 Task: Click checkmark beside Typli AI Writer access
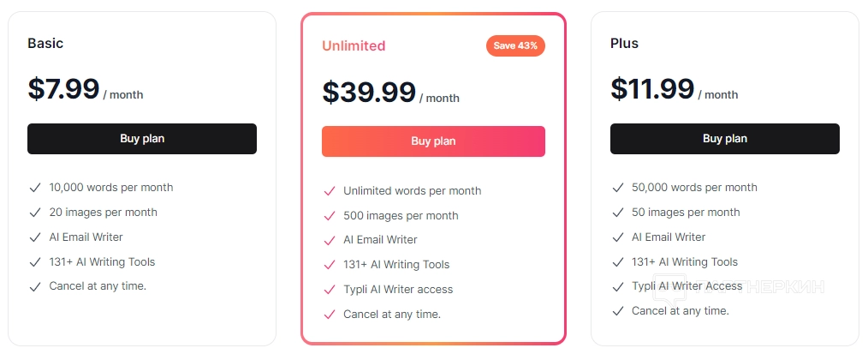(x=330, y=290)
